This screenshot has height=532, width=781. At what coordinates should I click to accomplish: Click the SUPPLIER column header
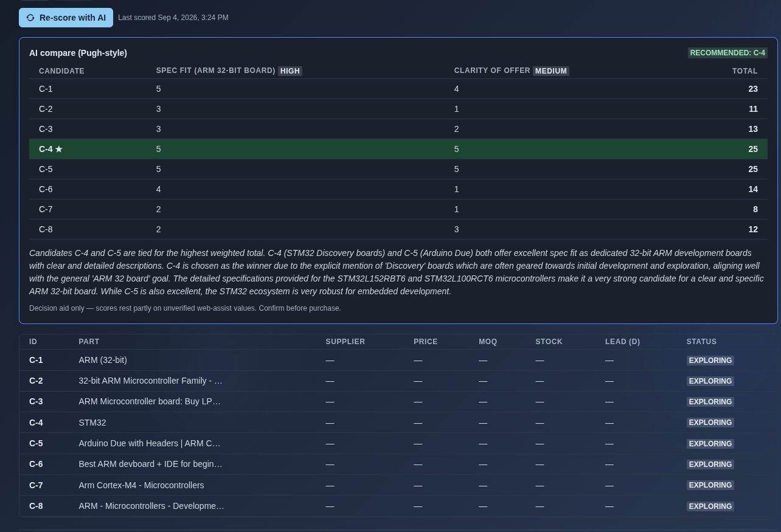point(345,342)
